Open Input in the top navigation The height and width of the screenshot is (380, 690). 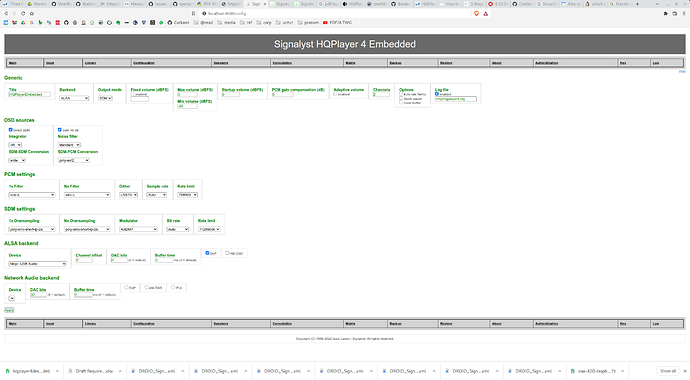63,63
